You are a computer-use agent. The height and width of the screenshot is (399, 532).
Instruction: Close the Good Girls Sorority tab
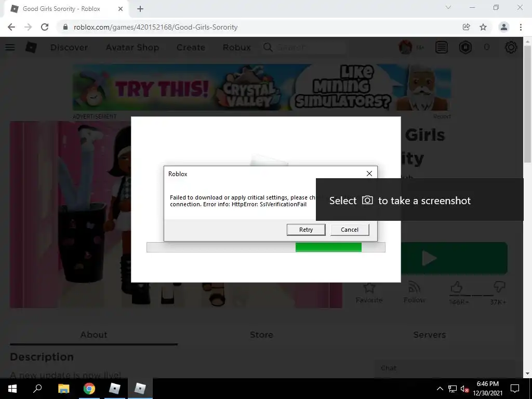(x=121, y=9)
